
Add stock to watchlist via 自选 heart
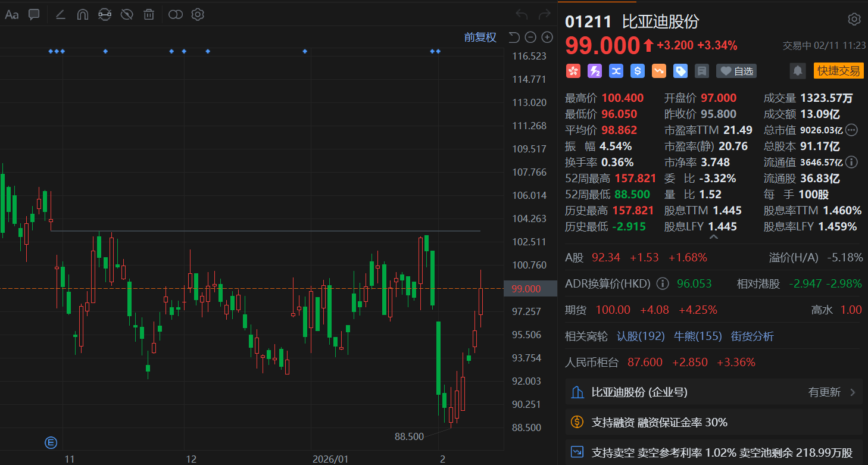pos(736,71)
